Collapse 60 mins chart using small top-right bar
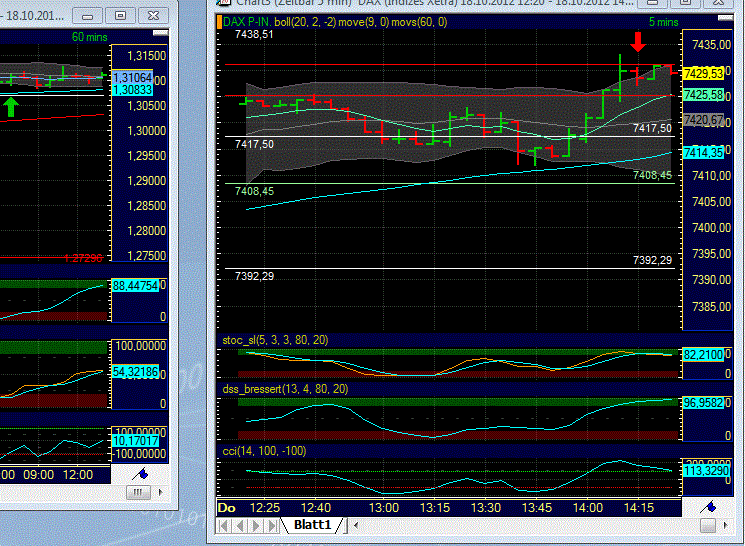Viewport: 745px width, 546px height. click(x=160, y=33)
